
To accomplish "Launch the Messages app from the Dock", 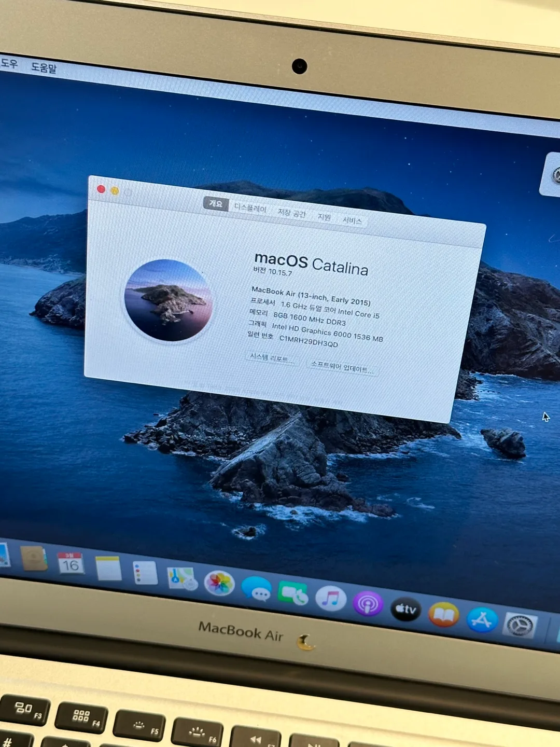I will (257, 589).
